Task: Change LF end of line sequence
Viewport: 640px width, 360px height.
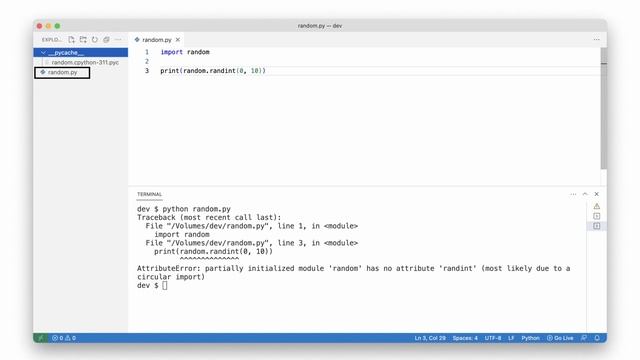Action: pos(511,338)
